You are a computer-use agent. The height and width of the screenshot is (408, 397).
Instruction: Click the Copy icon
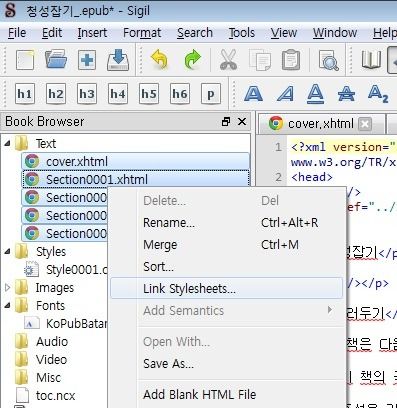260,60
